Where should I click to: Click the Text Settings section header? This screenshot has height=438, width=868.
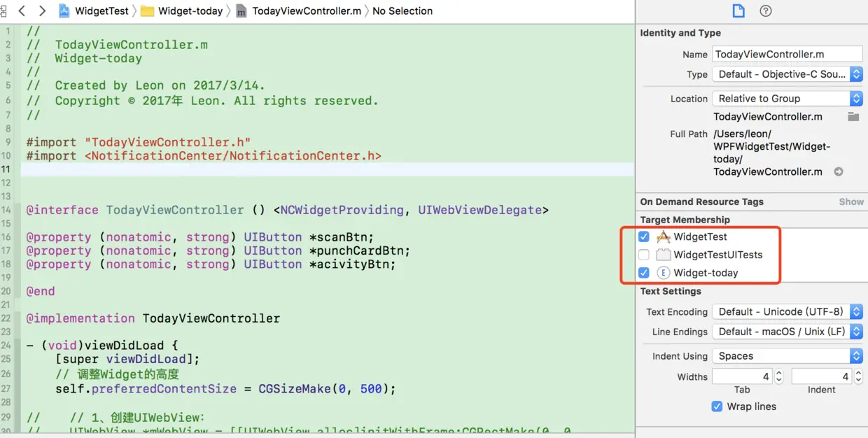click(x=671, y=291)
